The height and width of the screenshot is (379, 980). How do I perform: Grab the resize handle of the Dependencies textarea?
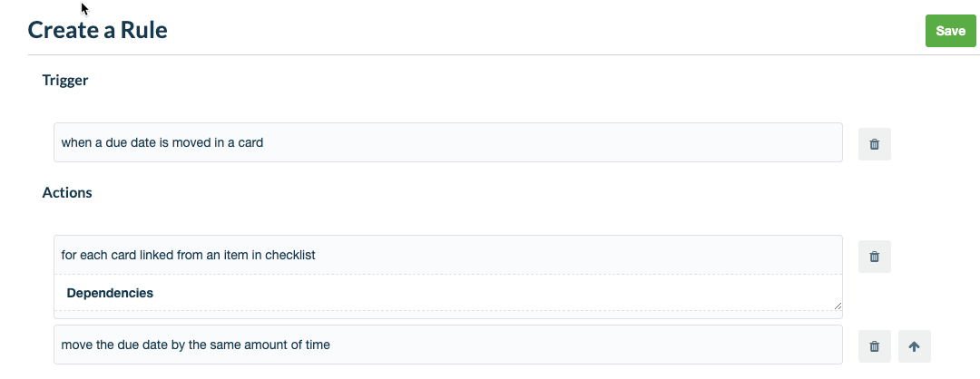click(x=837, y=306)
